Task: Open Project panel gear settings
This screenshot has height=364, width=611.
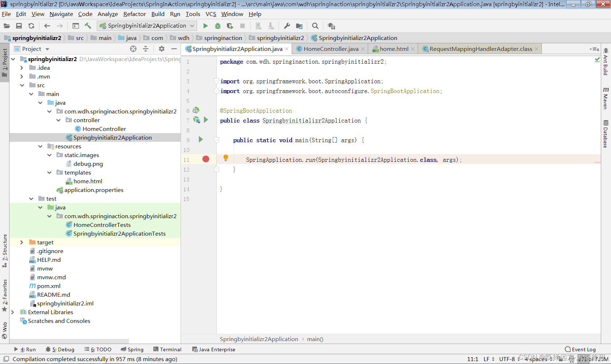Action: tap(162, 49)
